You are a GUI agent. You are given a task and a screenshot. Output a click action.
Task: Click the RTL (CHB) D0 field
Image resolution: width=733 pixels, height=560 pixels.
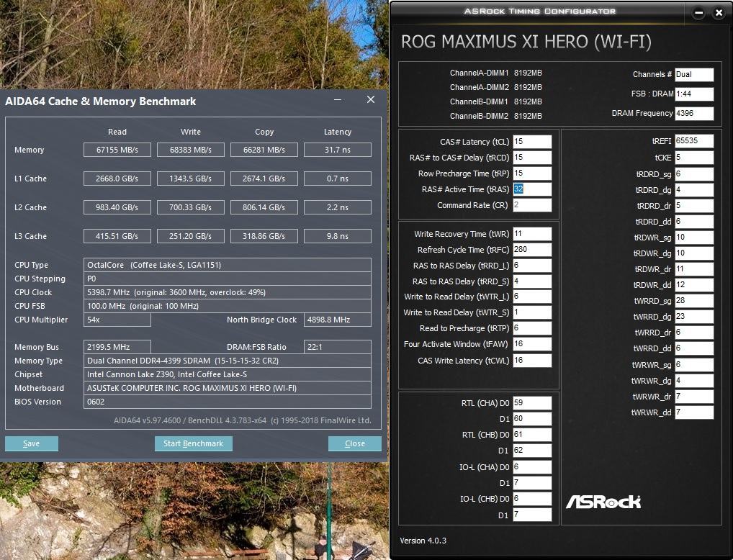[x=532, y=435]
